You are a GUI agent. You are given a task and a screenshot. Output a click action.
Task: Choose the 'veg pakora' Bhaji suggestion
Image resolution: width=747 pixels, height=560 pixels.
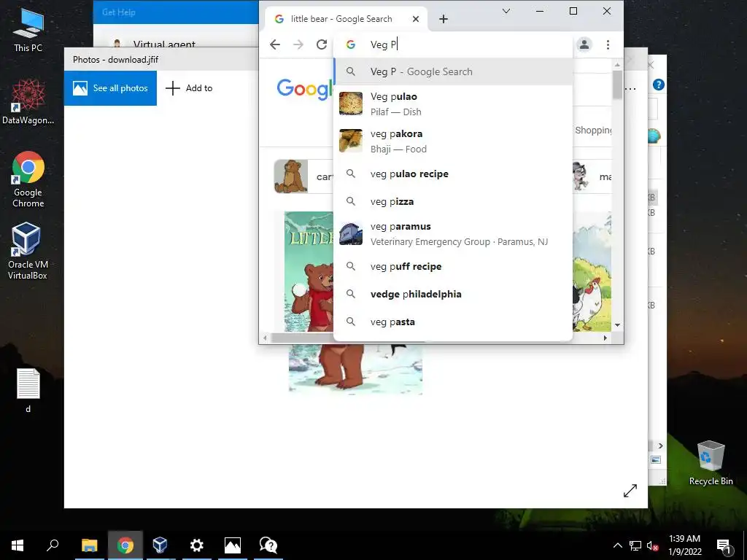point(453,141)
